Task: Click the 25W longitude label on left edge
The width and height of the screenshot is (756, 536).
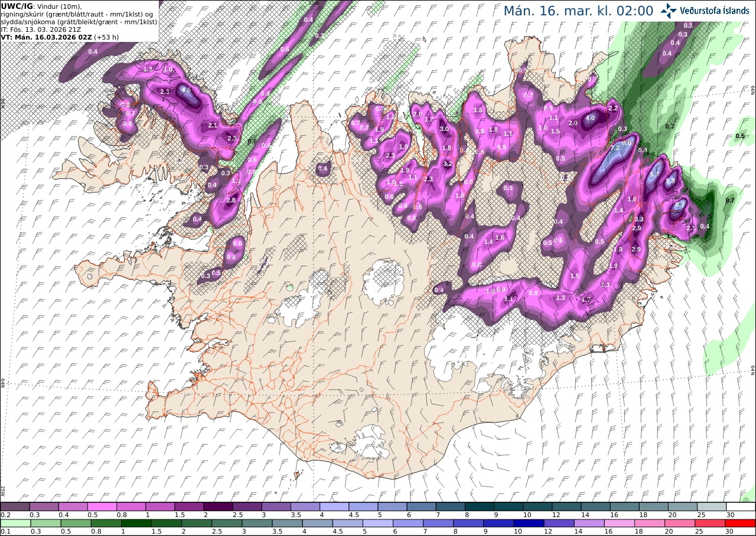Action: pyautogui.click(x=3, y=490)
